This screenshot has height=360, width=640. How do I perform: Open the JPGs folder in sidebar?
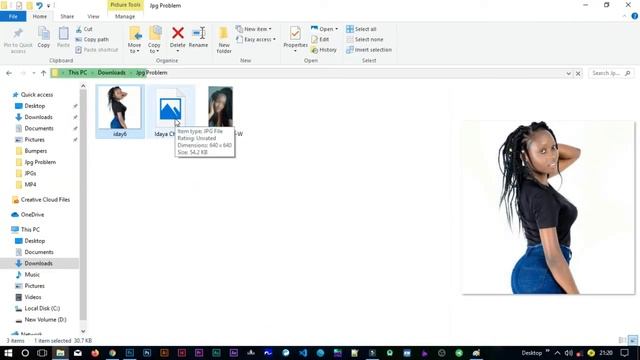(x=30, y=173)
